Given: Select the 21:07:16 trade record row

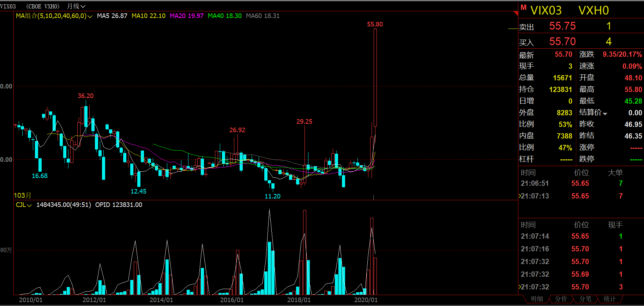Looking at the screenshot, I should point(572,249).
